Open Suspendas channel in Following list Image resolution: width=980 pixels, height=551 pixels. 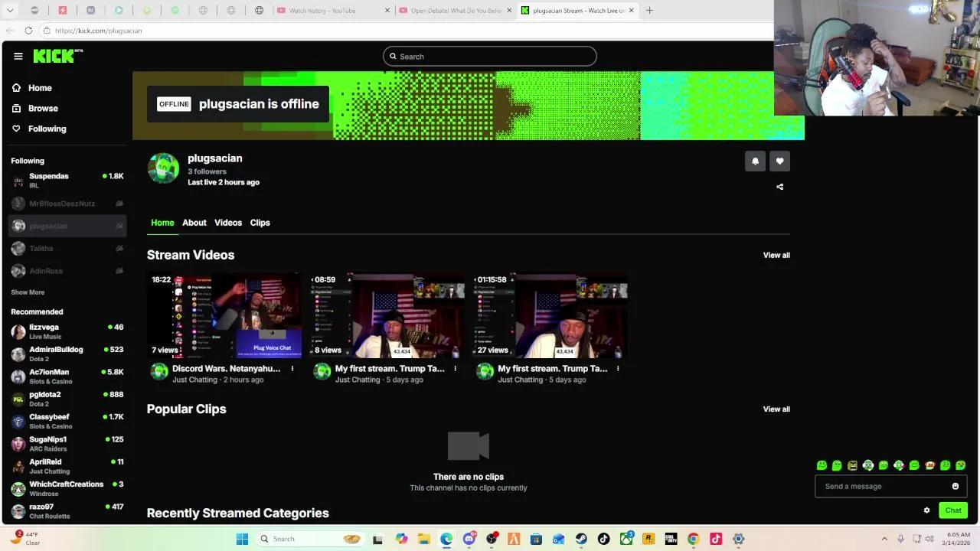click(67, 181)
